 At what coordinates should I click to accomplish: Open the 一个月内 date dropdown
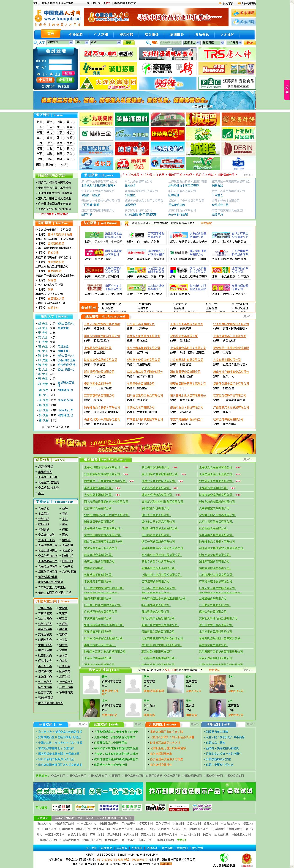click(234, 42)
